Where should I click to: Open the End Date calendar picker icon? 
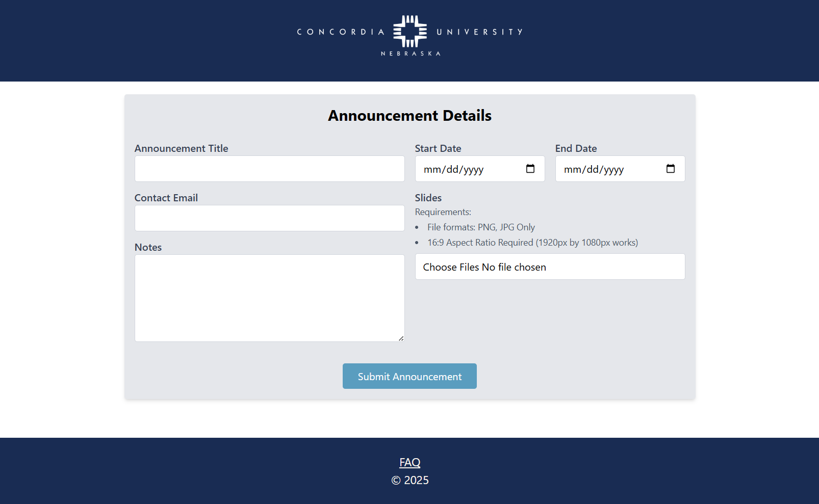pyautogui.click(x=670, y=169)
